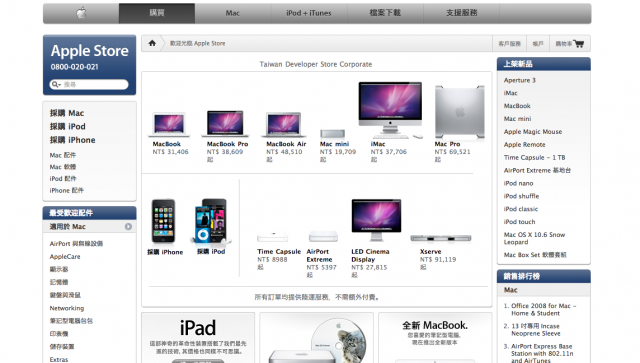The height and width of the screenshot is (363, 640).
Task: Open iPod 配件 sidebar link
Action: [x=63, y=179]
